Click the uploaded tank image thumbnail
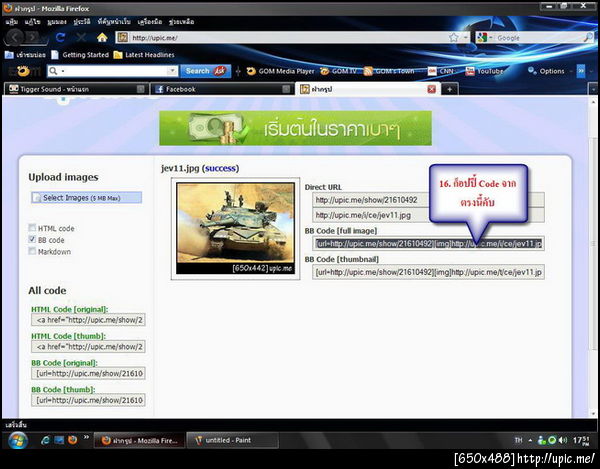This screenshot has width=600, height=469. (x=235, y=228)
